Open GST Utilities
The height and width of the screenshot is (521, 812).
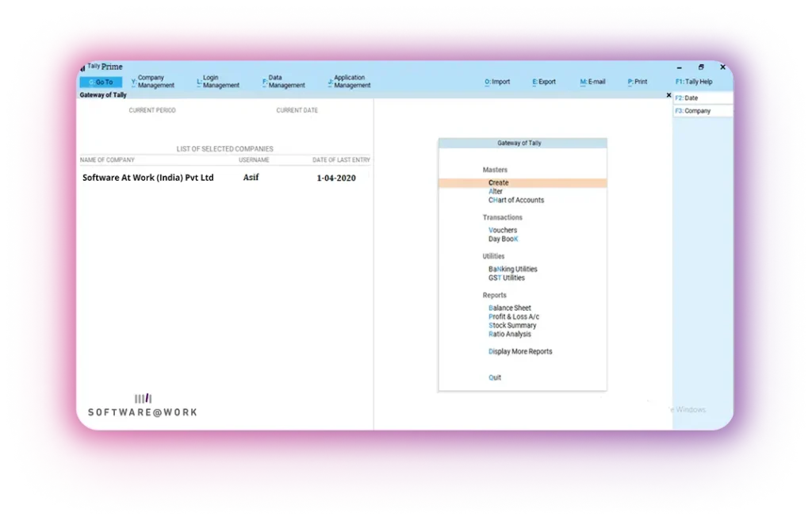click(507, 278)
